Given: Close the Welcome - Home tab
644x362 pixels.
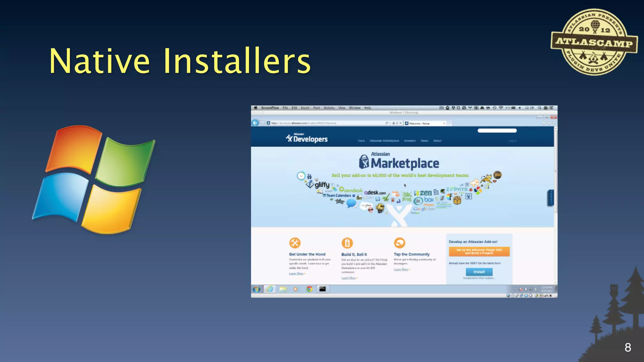Looking at the screenshot, I should pos(444,123).
